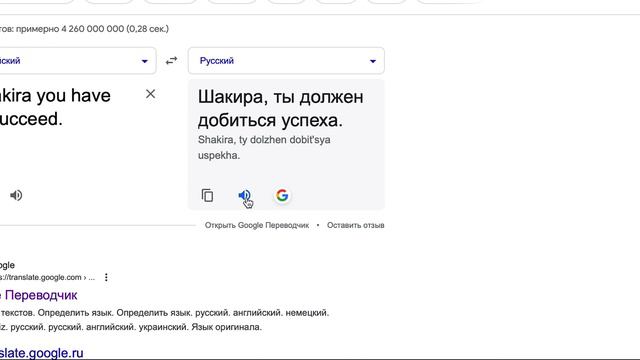Click the source text 'you have' input area
This screenshot has width=640, height=360.
(73, 96)
